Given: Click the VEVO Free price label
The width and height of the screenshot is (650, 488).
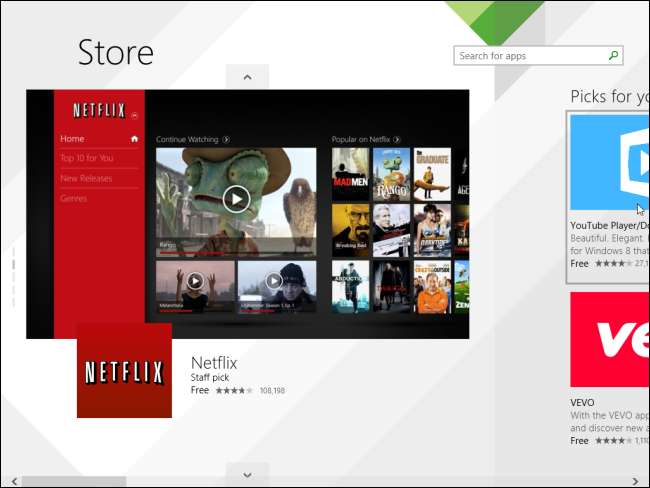Looking at the screenshot, I should [580, 441].
